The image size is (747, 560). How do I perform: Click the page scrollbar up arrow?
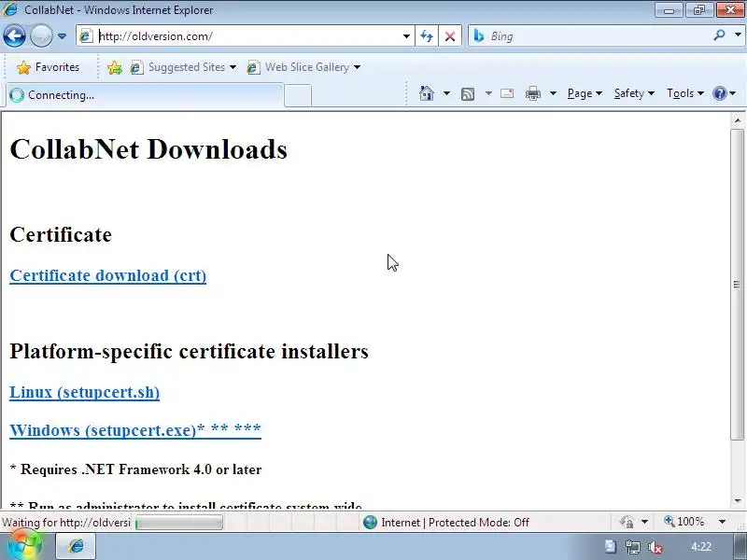(x=738, y=120)
